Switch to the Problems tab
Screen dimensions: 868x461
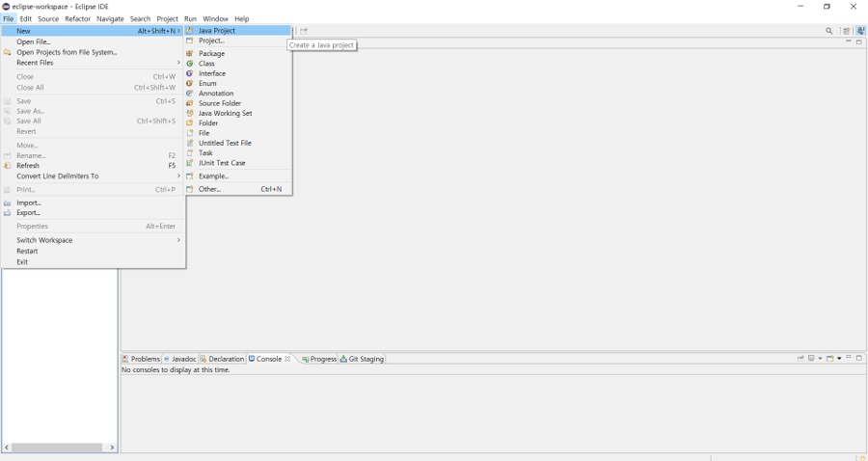141,359
